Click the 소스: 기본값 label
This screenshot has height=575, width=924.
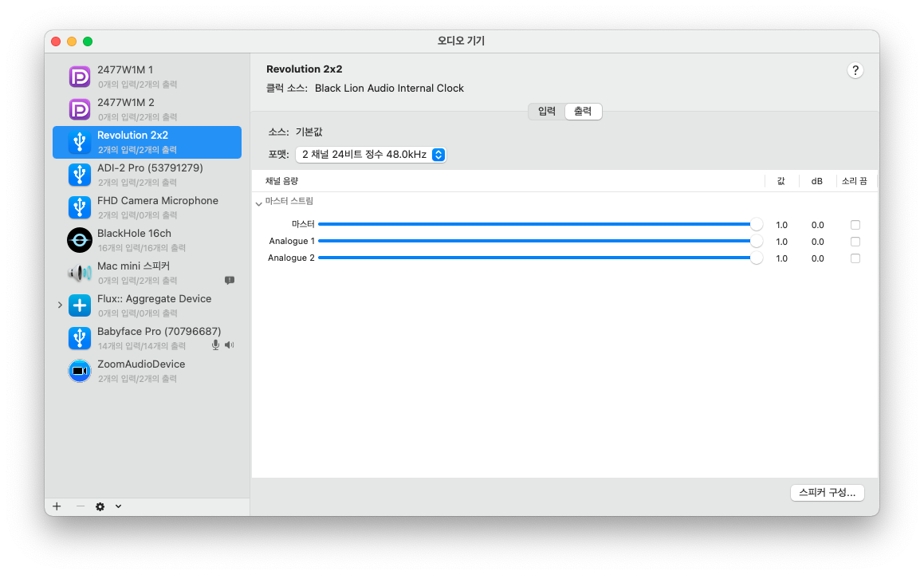pyautogui.click(x=295, y=132)
